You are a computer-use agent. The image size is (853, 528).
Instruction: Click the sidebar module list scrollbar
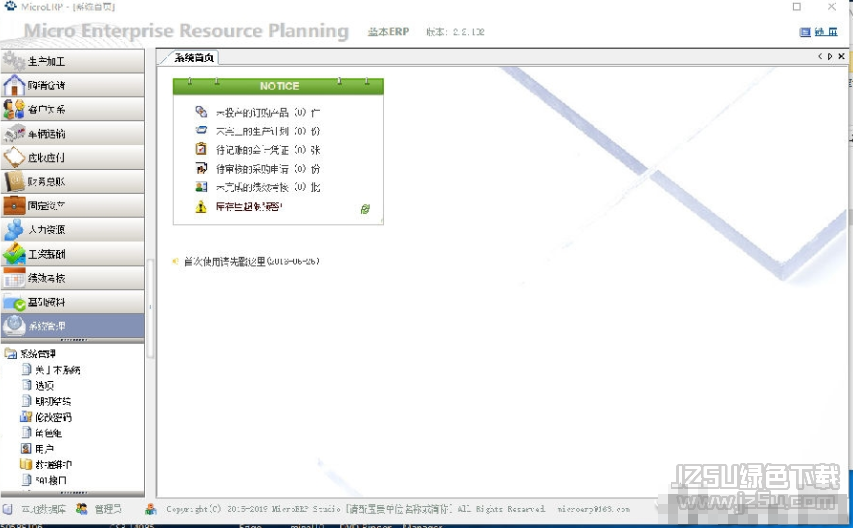pos(150,309)
